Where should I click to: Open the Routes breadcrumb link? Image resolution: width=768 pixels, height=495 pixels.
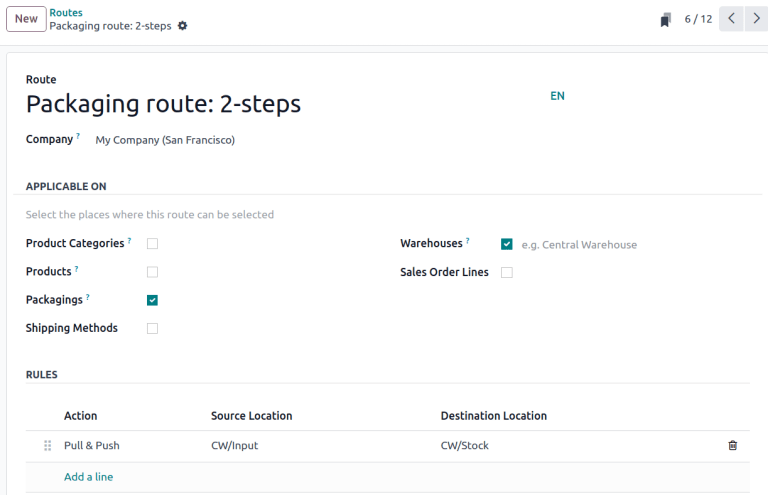tap(66, 13)
